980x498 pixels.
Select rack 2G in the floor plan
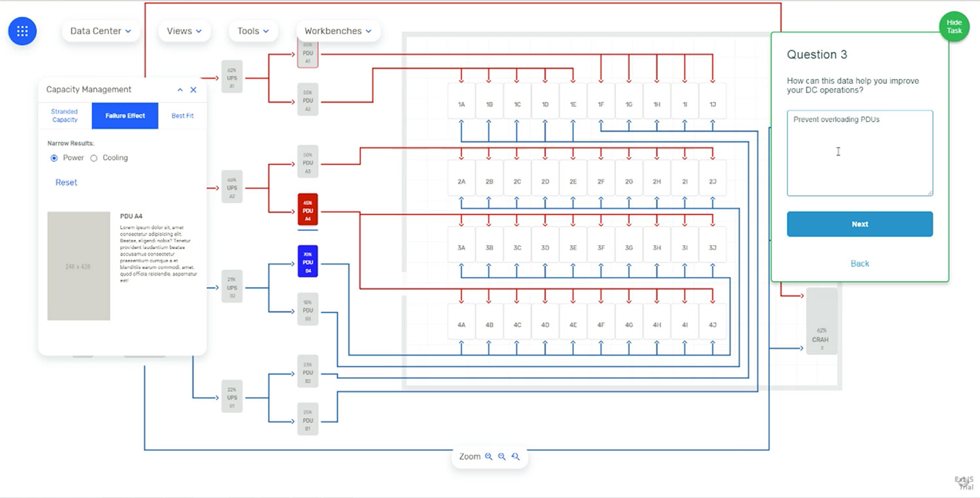[629, 178]
